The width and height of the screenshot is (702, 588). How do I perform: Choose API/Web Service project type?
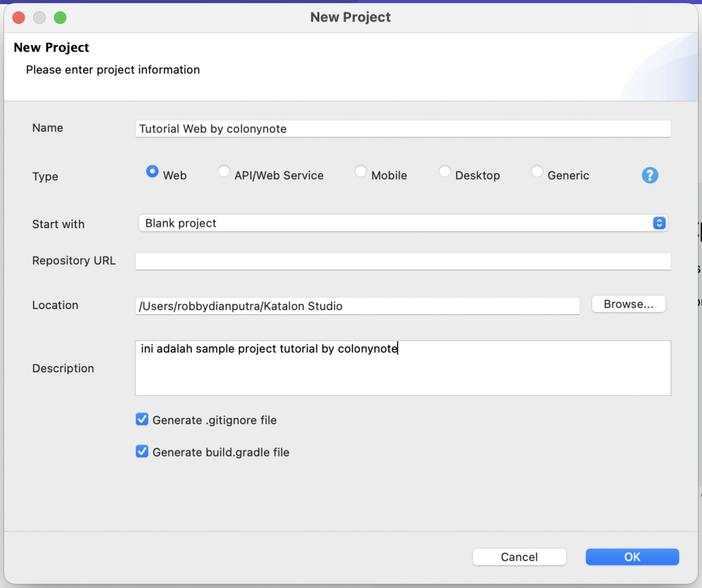point(224,172)
